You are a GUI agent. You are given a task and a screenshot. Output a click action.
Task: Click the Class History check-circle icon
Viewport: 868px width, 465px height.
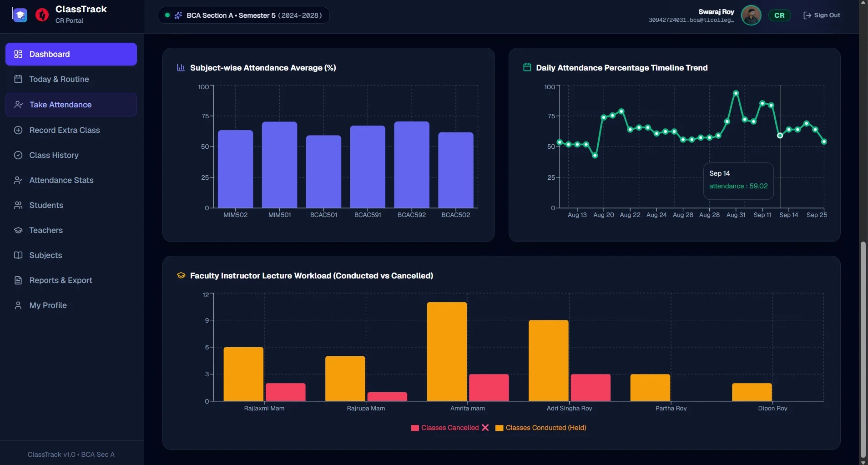click(x=18, y=155)
